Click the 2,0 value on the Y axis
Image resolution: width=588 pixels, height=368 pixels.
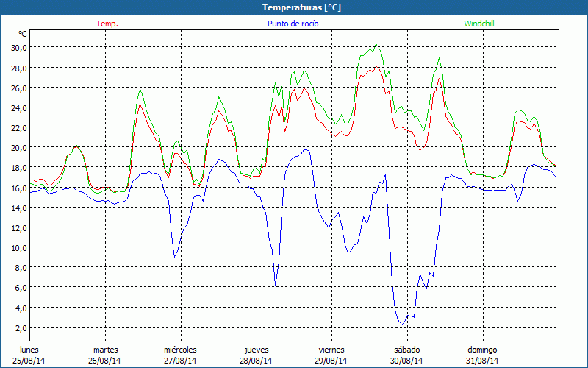point(20,328)
